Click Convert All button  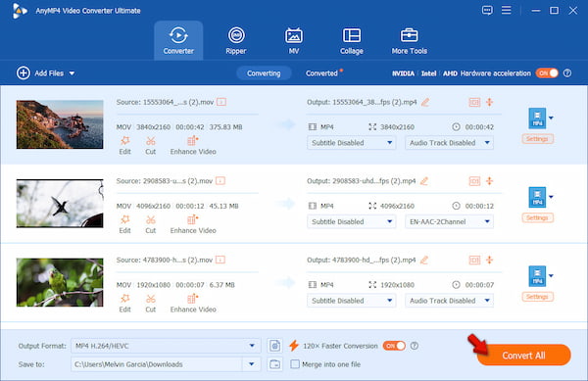(x=523, y=356)
